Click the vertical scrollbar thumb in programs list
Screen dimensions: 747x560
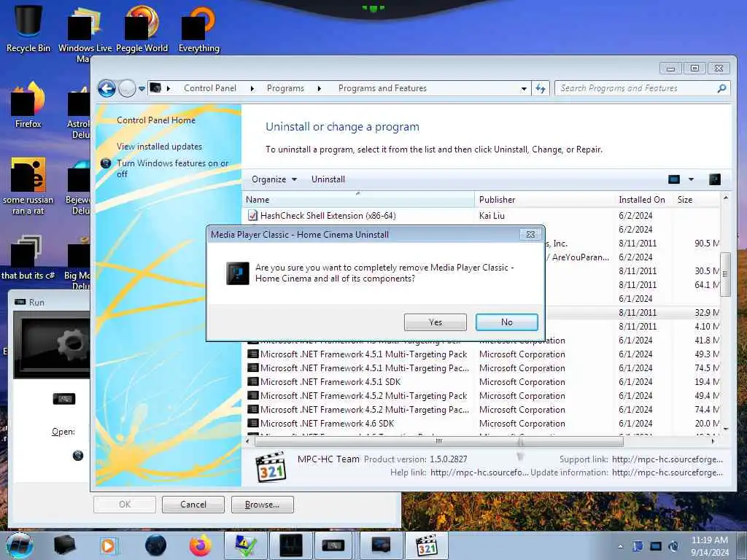tap(724, 274)
